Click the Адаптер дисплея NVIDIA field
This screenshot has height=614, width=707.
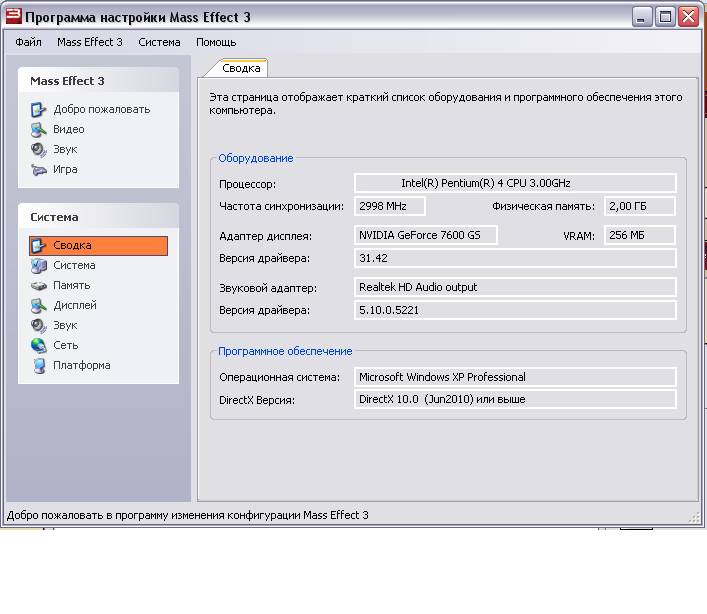coord(426,235)
